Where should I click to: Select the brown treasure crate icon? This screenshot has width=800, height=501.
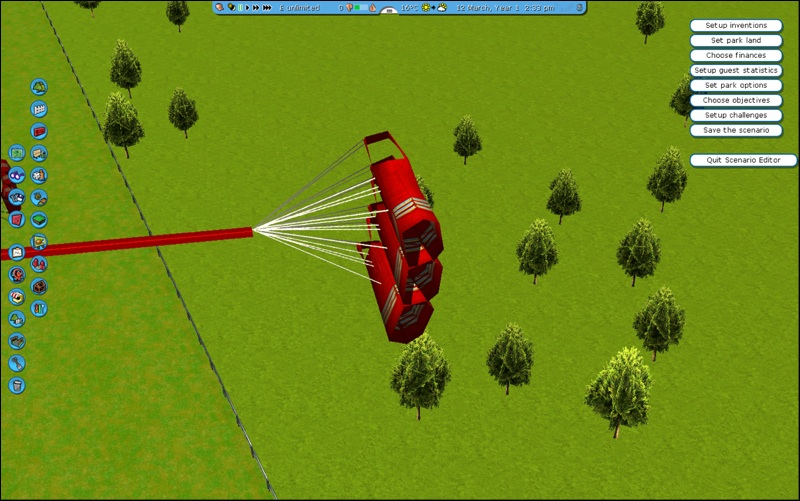pyautogui.click(x=39, y=286)
